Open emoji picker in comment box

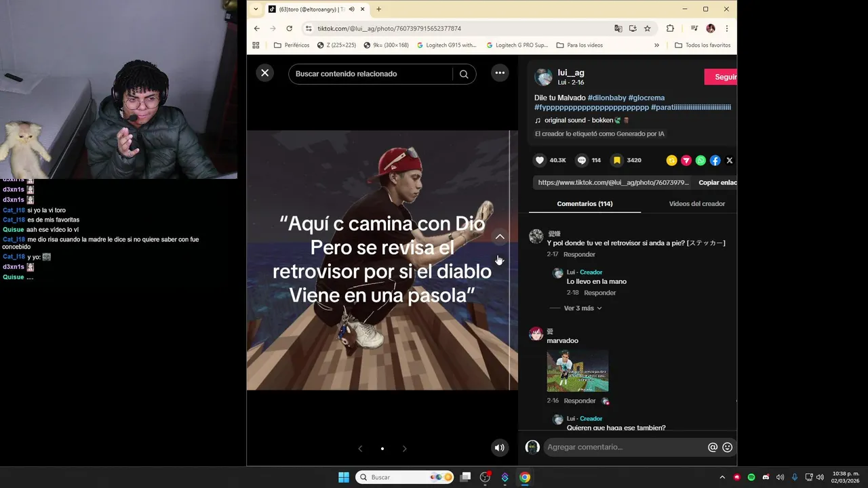[728, 447]
